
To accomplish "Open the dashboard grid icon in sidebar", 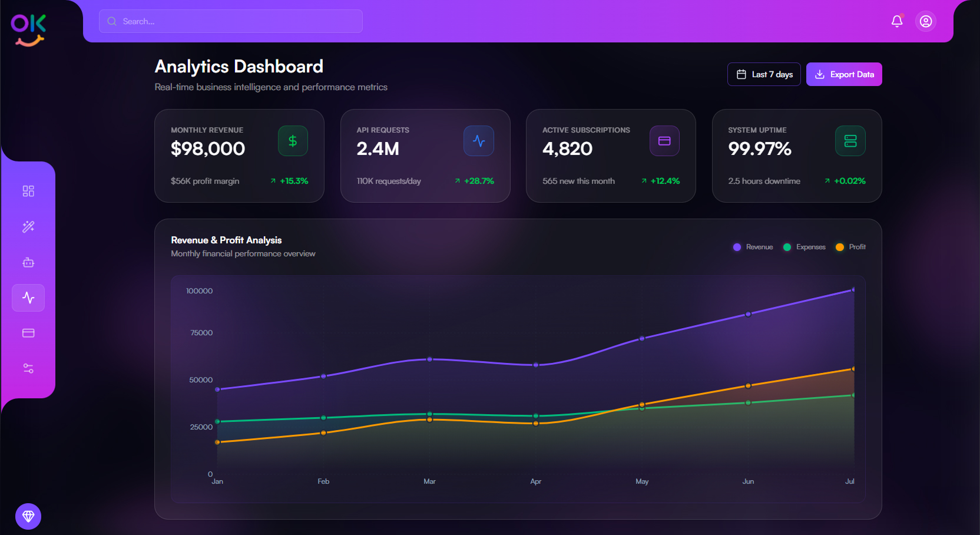I will click(x=28, y=191).
